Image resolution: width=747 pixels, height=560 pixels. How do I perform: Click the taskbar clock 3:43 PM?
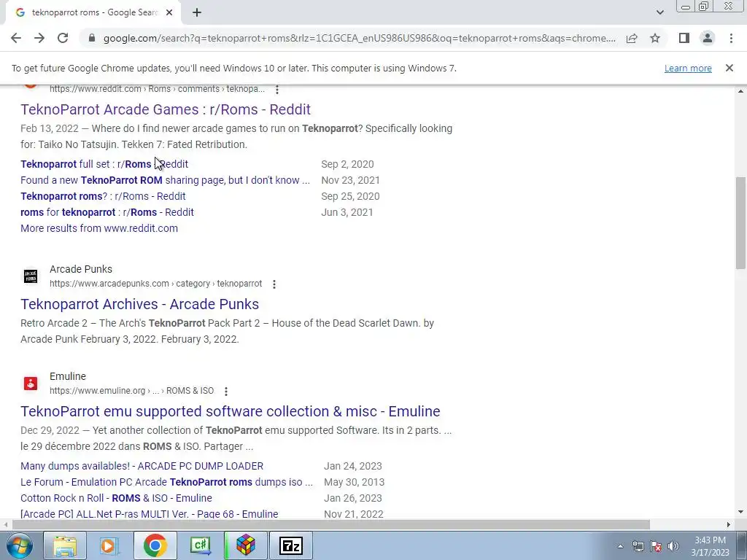710,546
